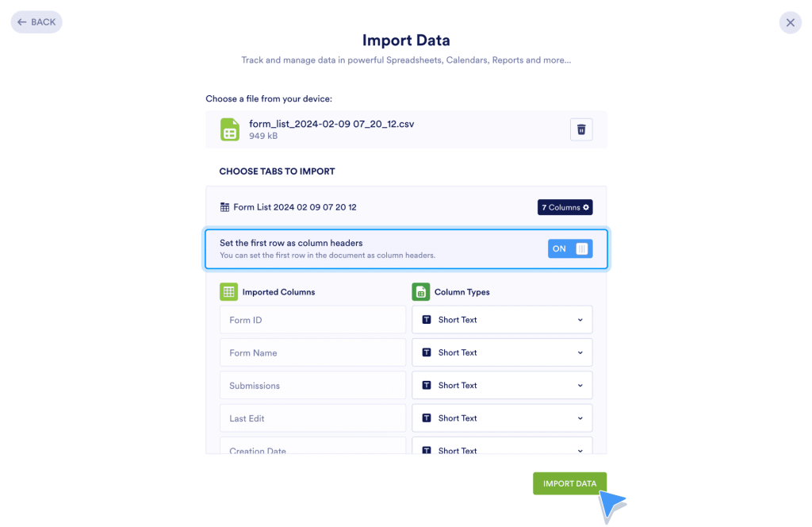Click the T icon in Form ID's Short Text selector
Viewport: 812px width, 527px height.
click(429, 319)
